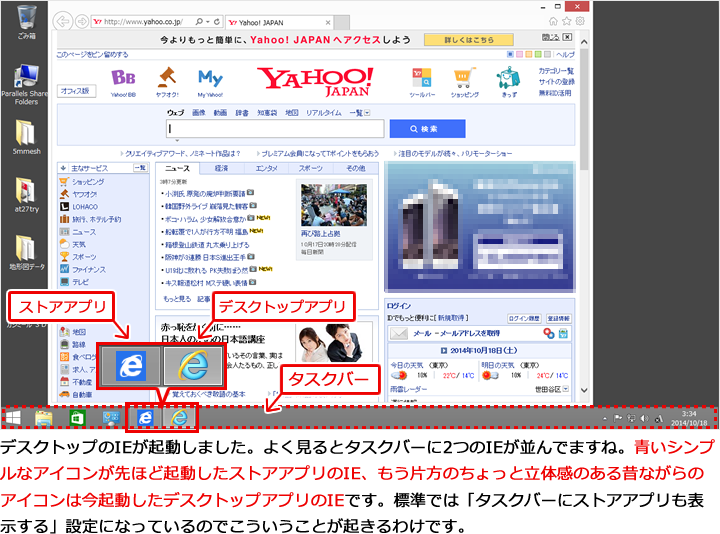Screen dimensions: 720x534
Task: Open the My Yahoo! icon
Action: pos(210,78)
